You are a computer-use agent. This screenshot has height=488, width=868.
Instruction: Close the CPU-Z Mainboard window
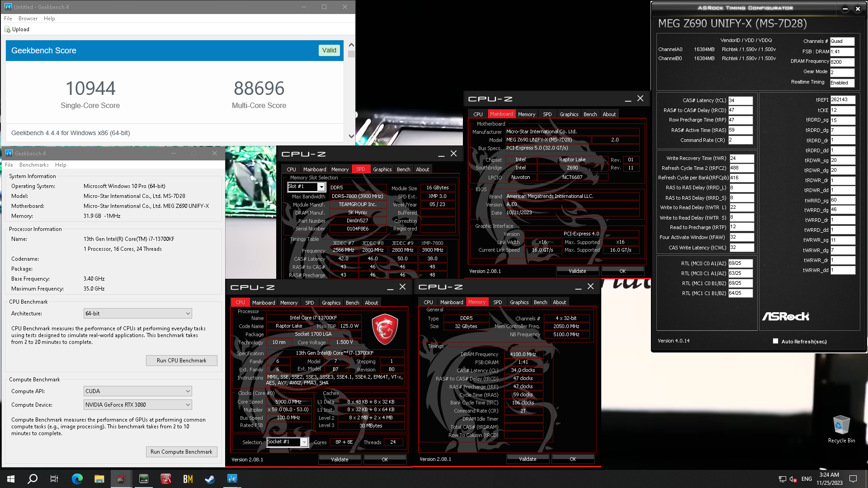tap(640, 99)
